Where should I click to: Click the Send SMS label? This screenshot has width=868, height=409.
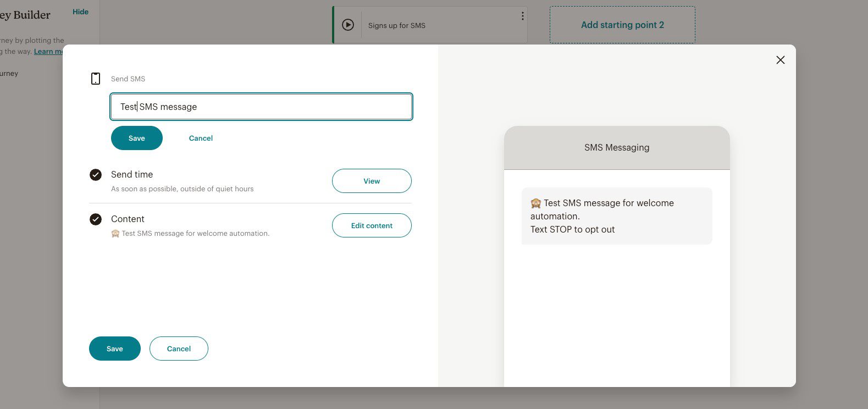(128, 79)
